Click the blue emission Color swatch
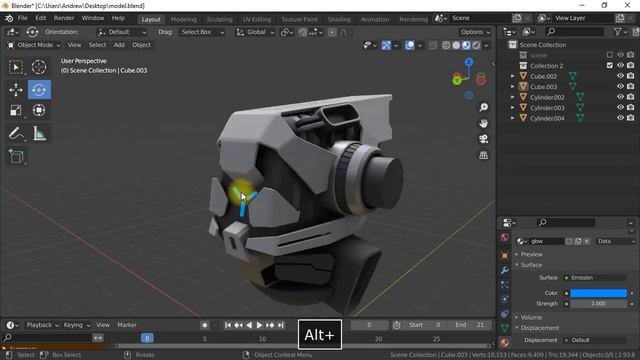640x360 pixels. pos(598,293)
